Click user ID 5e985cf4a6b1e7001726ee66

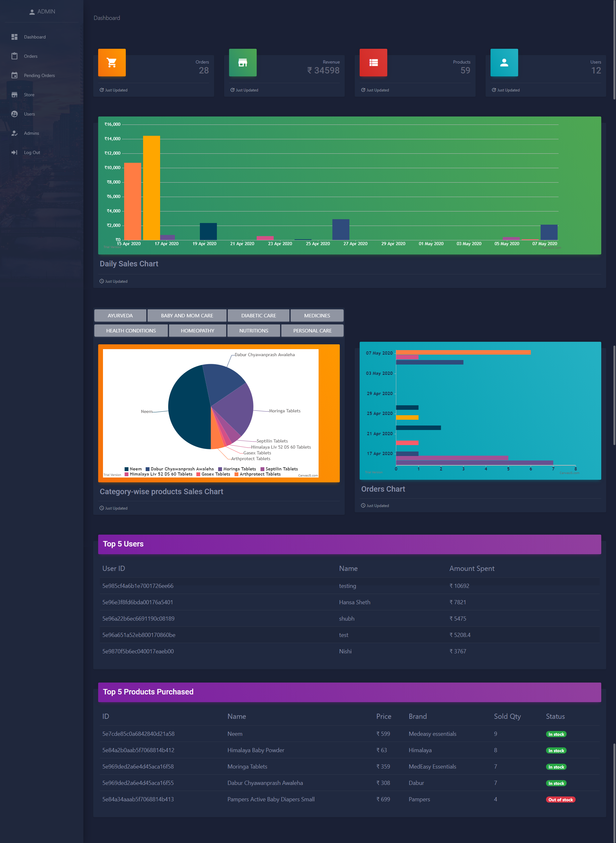pyautogui.click(x=138, y=586)
